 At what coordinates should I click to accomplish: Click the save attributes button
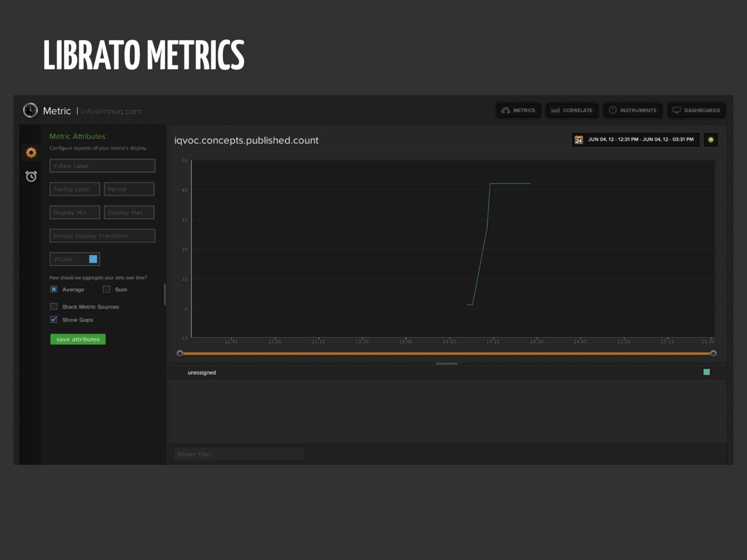78,339
